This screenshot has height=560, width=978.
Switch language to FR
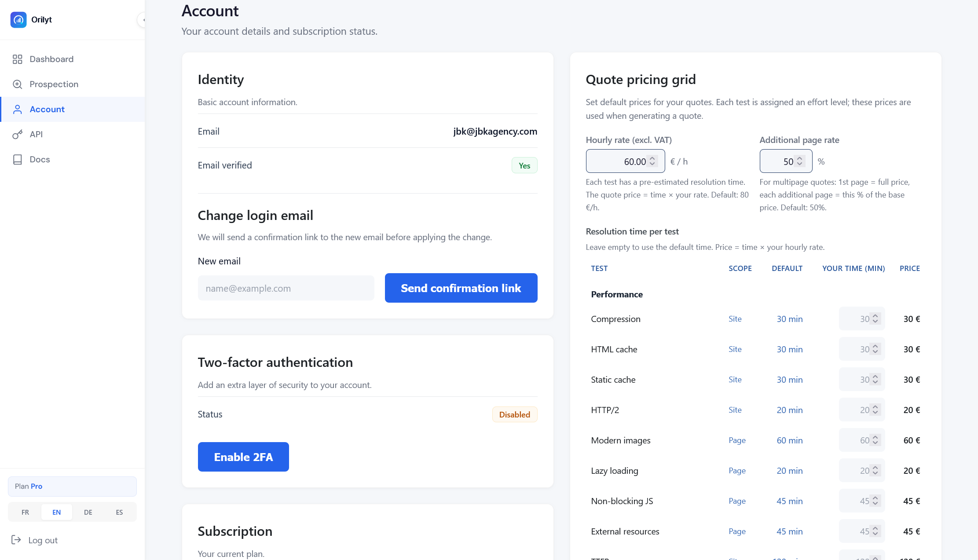click(25, 512)
